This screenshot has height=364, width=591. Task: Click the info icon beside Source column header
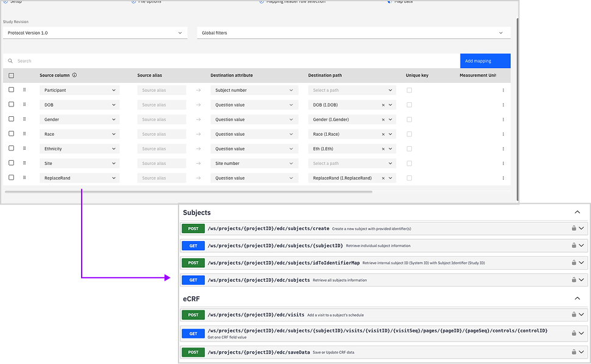74,75
